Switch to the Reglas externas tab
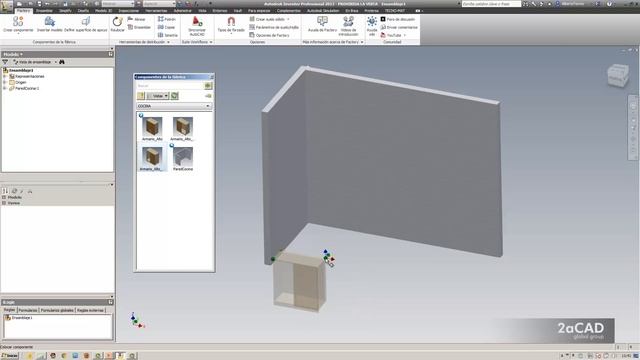This screenshot has width=640, height=360. tap(90, 310)
